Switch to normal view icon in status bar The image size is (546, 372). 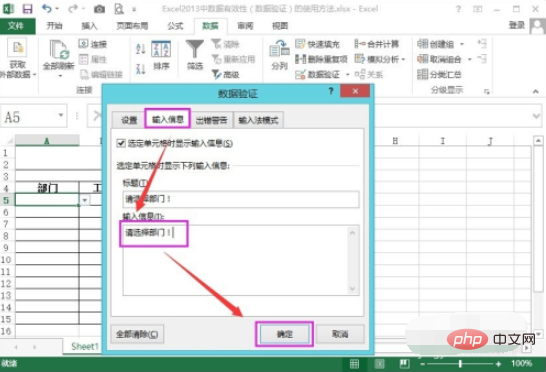tap(354, 364)
